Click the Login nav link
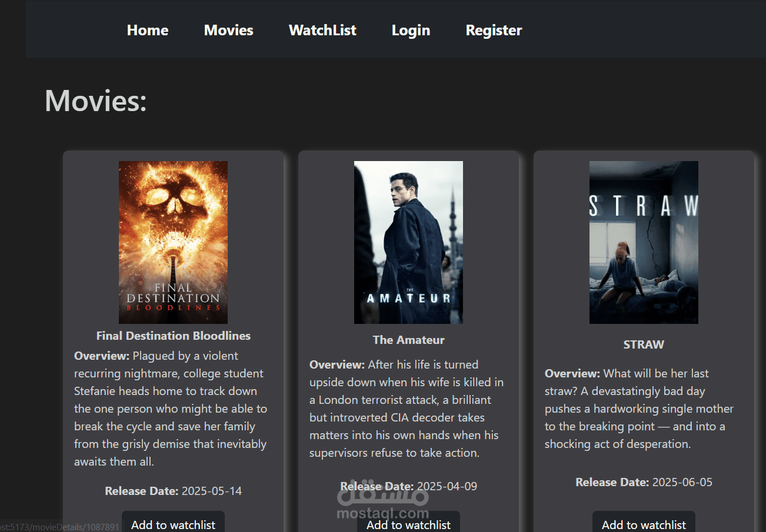The width and height of the screenshot is (766, 532). (x=411, y=30)
